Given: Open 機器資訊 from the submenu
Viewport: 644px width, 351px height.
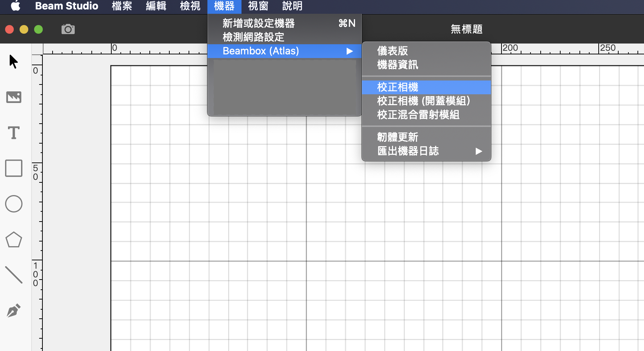Looking at the screenshot, I should (x=426, y=65).
